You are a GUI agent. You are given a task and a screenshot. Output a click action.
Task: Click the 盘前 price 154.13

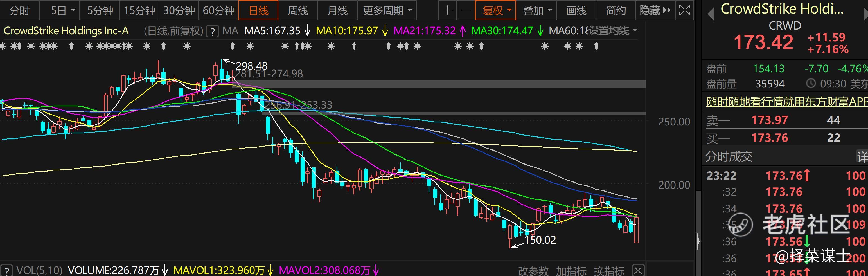768,69
